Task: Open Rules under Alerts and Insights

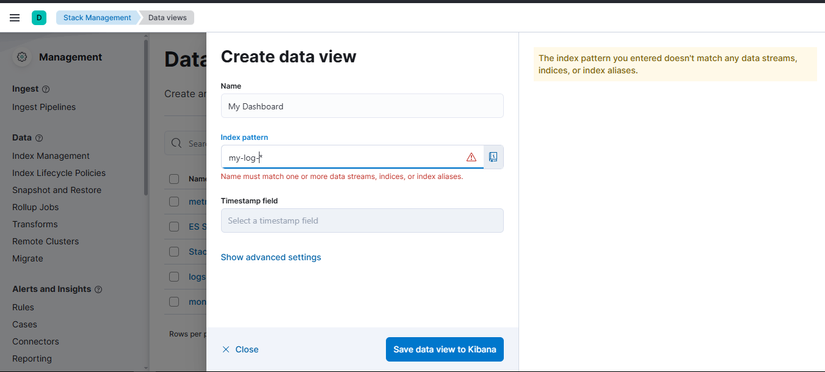Action: (x=23, y=307)
